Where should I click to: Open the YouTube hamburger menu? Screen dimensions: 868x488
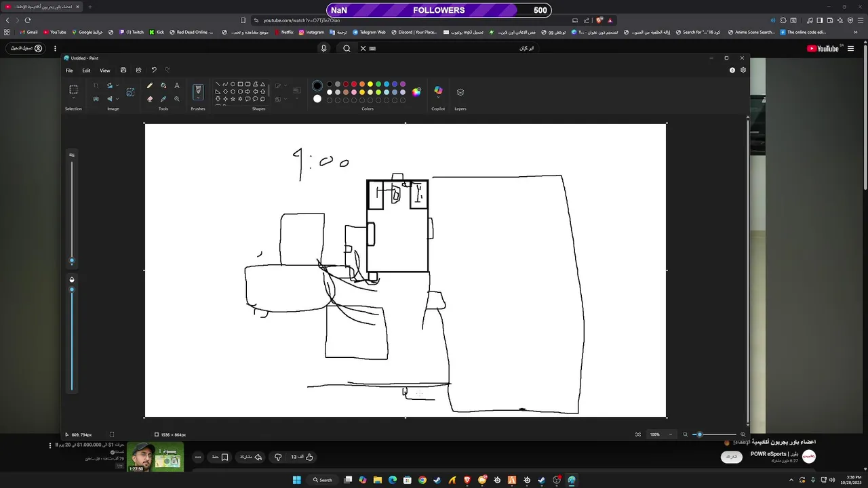tap(850, 48)
